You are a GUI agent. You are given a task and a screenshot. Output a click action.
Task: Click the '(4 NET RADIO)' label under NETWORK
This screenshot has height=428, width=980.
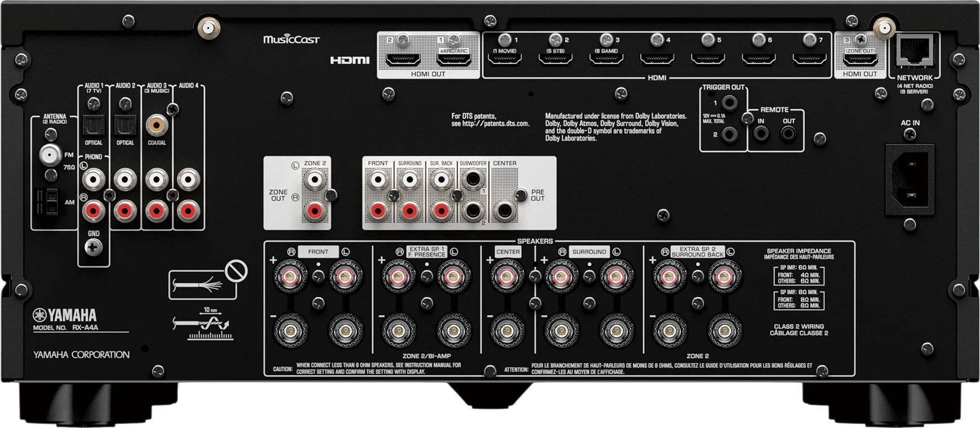(915, 86)
